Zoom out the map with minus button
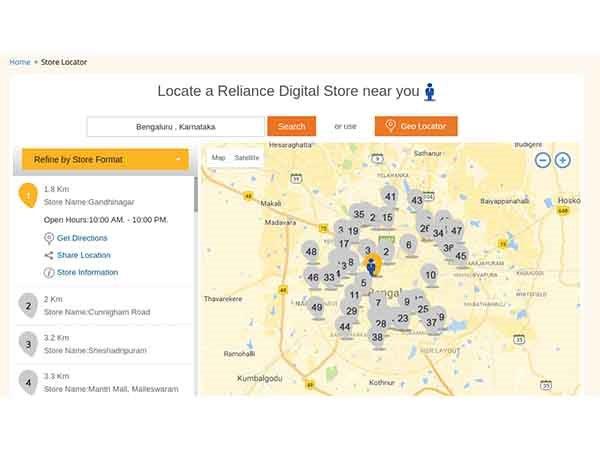 click(542, 160)
